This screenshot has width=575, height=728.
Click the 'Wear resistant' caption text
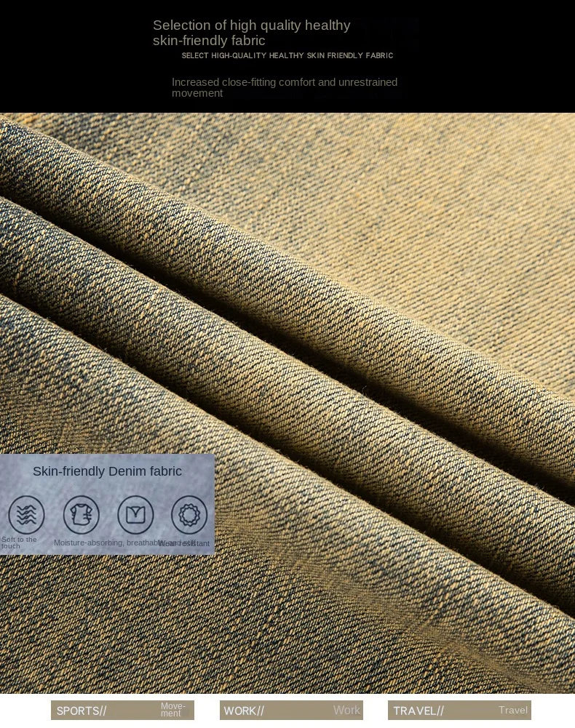click(184, 543)
